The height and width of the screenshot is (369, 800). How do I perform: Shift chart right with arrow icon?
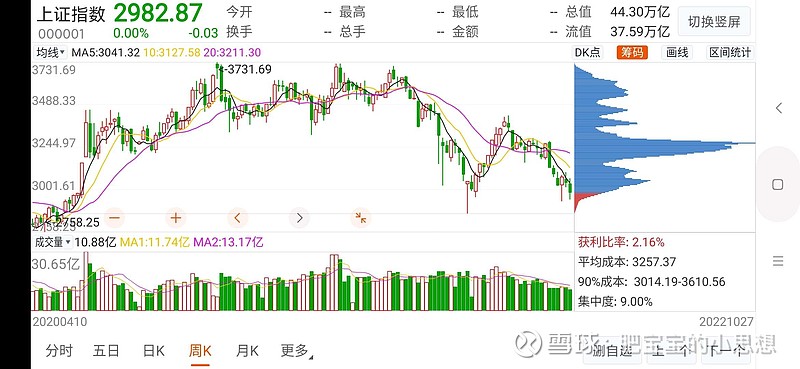299,218
